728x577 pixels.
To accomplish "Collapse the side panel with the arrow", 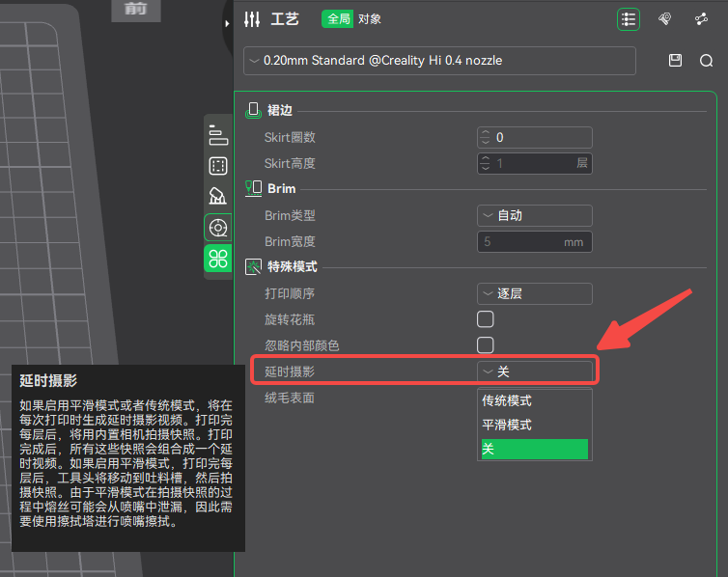I will click(227, 23).
